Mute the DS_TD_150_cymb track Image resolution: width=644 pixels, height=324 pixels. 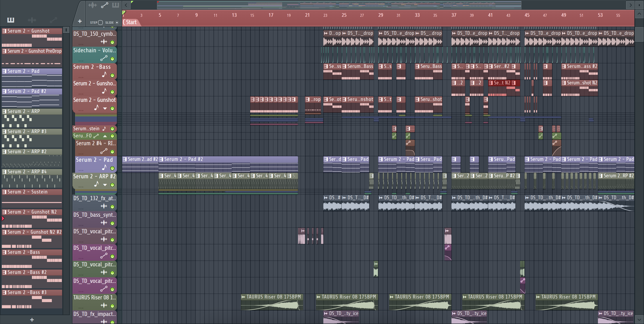point(112,42)
